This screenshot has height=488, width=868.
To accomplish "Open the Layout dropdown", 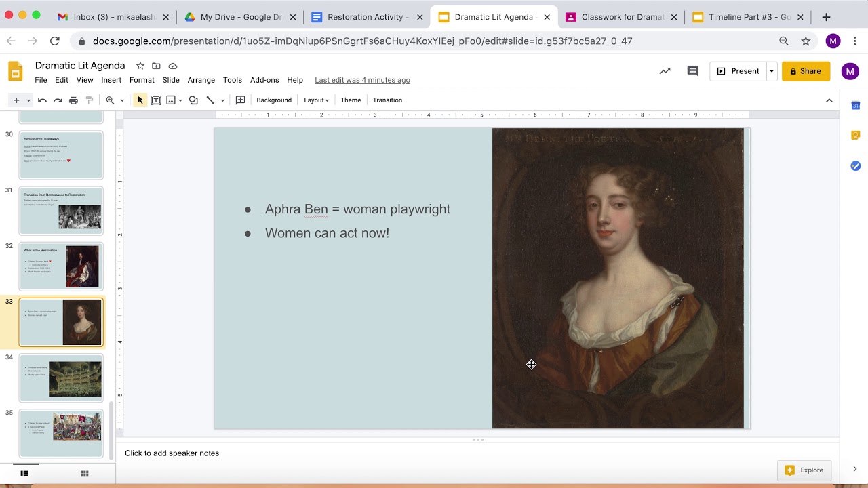I will point(316,100).
